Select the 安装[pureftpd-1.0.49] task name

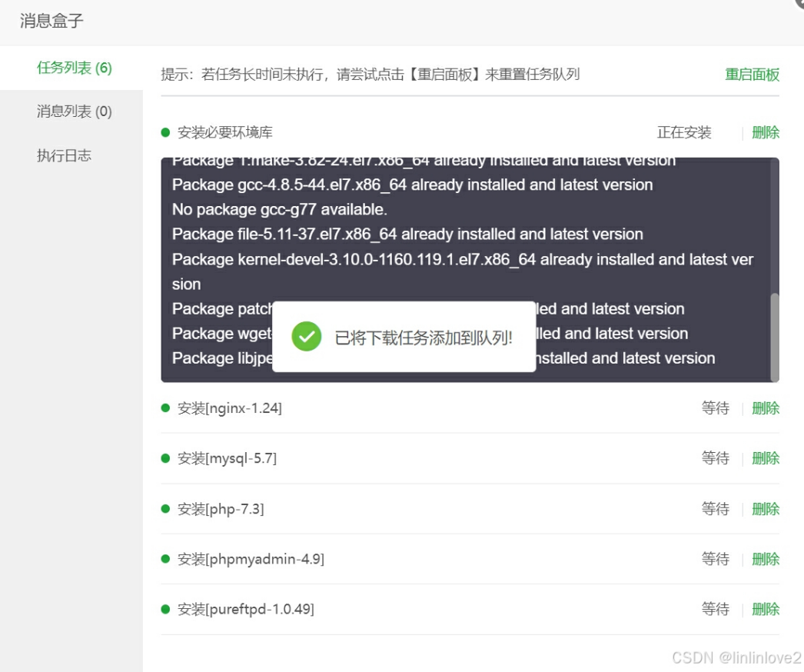[246, 609]
